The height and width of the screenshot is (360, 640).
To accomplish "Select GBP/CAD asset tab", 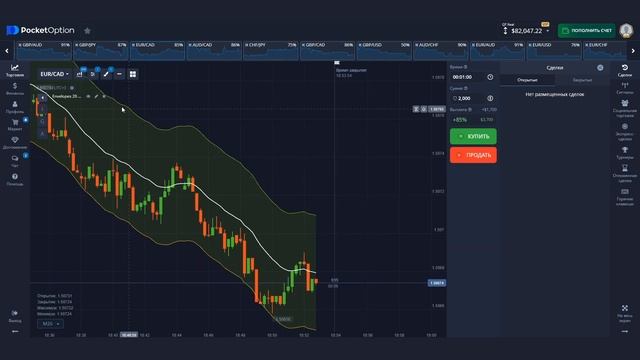I will tap(327, 51).
